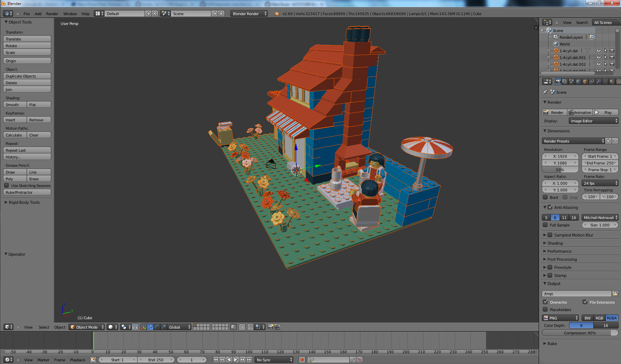Screen dimensions: 621x364
Task: Select the rotate manipulator arc icon
Action: coord(157,327)
